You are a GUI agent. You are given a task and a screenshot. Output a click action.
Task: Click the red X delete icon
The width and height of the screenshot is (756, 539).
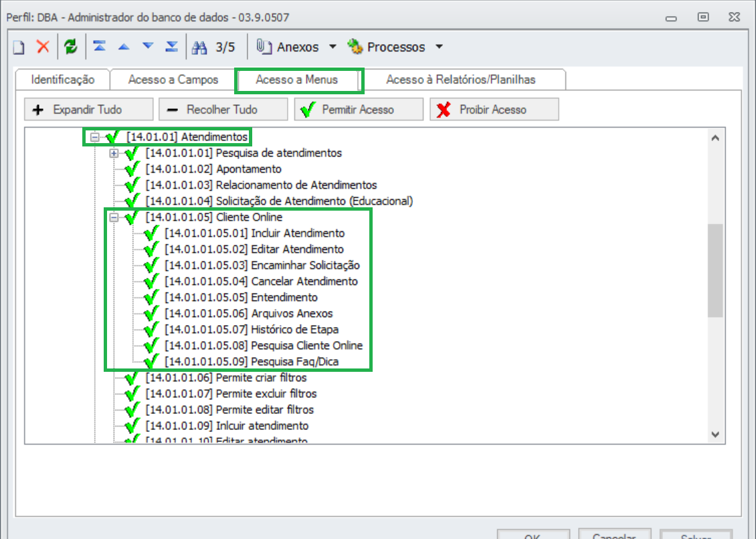(43, 47)
